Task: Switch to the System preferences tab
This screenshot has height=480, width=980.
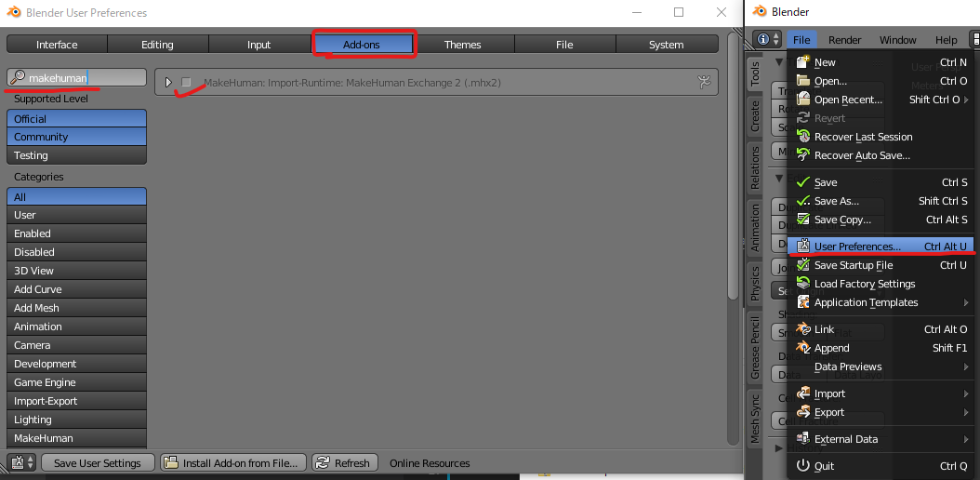Action: tap(667, 45)
